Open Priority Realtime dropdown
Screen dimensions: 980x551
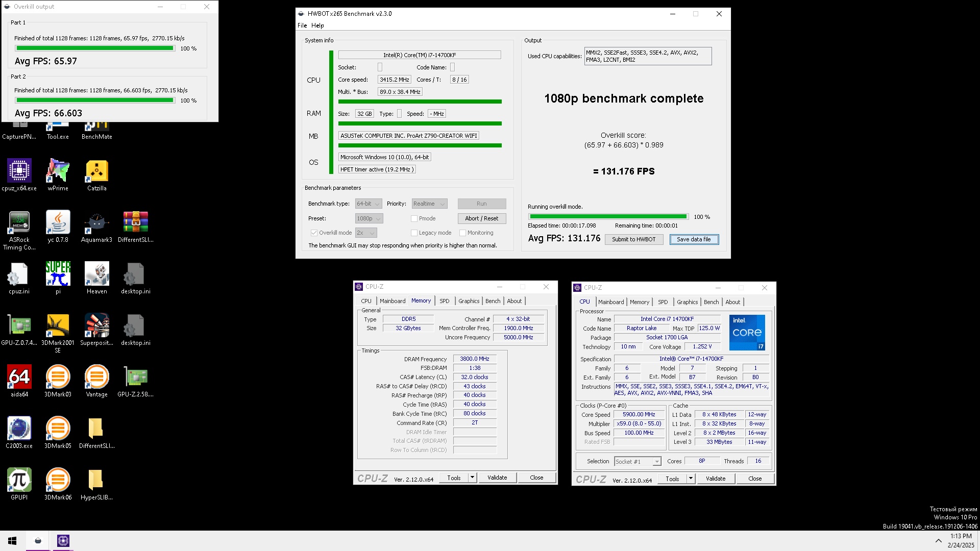(429, 204)
